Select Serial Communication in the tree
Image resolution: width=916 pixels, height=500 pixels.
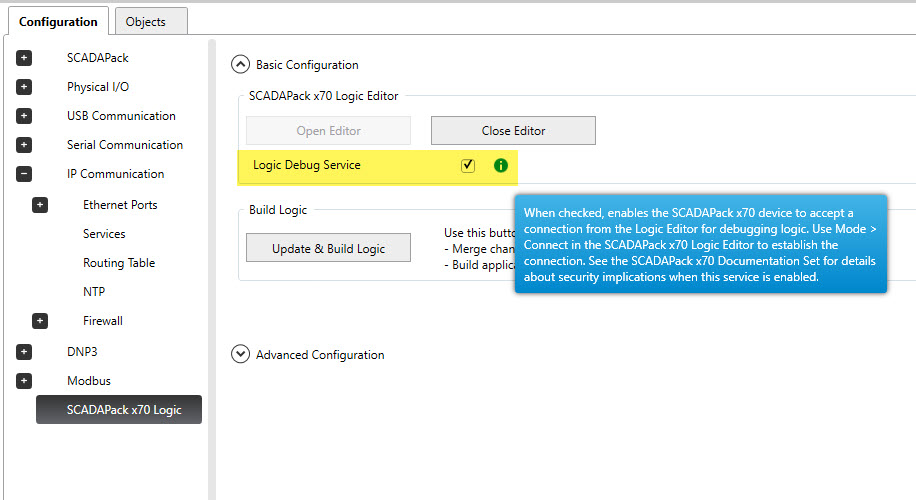click(124, 145)
